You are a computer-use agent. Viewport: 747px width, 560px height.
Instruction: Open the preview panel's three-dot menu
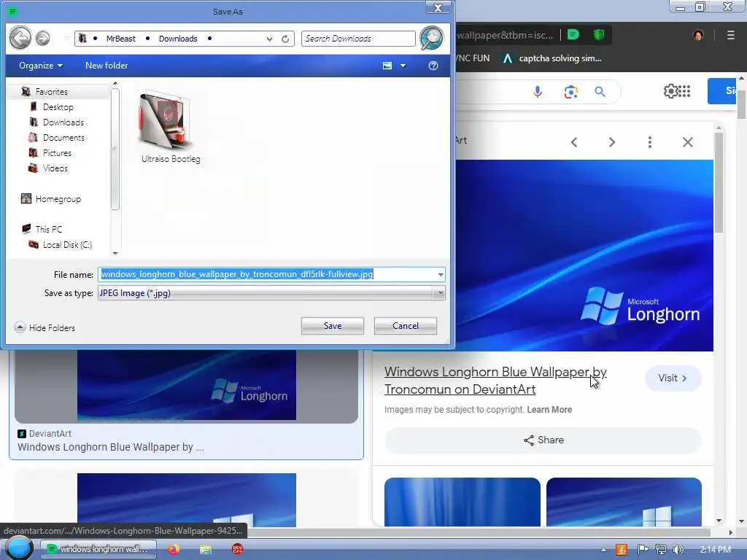pos(650,142)
